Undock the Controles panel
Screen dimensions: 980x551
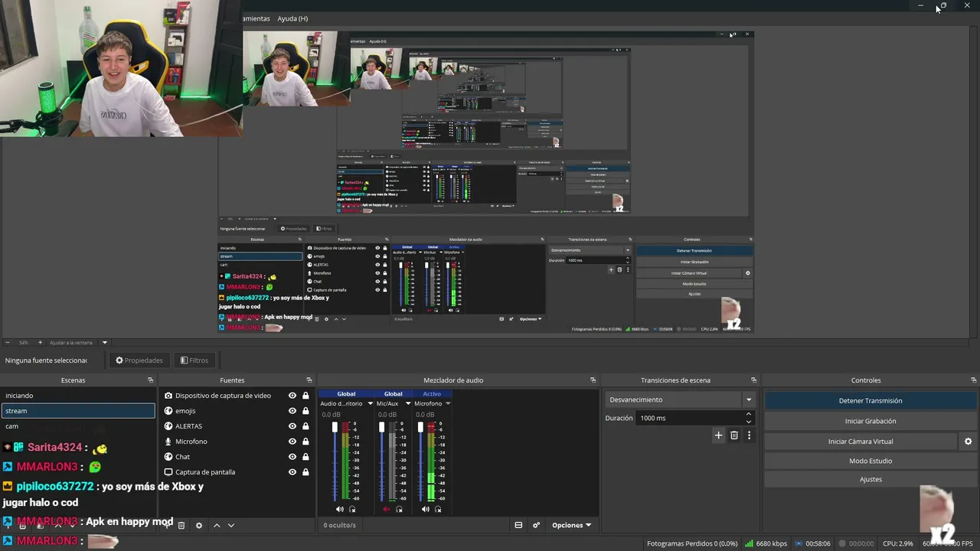pos(974,380)
